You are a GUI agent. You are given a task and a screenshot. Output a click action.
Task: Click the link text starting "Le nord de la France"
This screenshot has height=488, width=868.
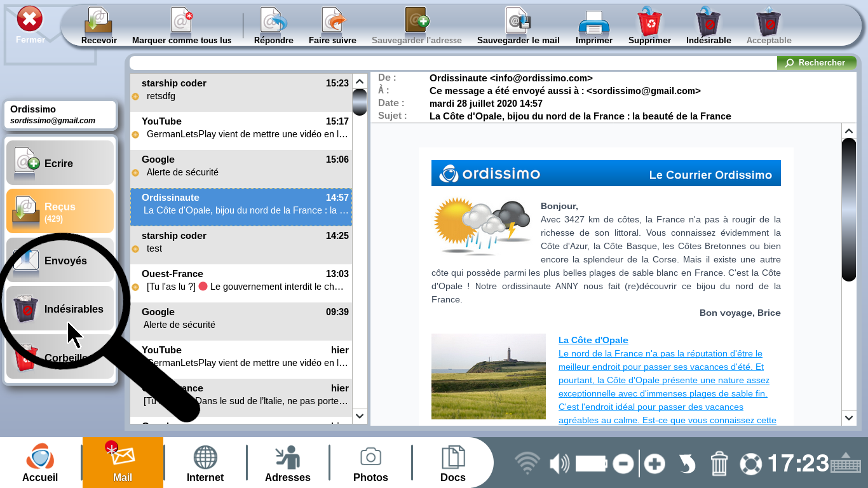[x=667, y=387]
